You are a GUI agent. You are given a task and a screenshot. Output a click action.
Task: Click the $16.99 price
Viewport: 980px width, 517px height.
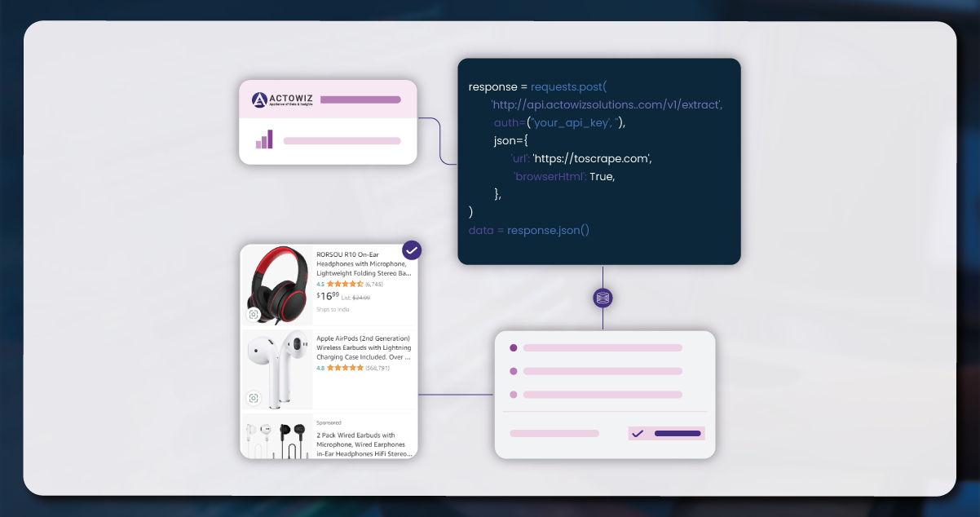(328, 296)
